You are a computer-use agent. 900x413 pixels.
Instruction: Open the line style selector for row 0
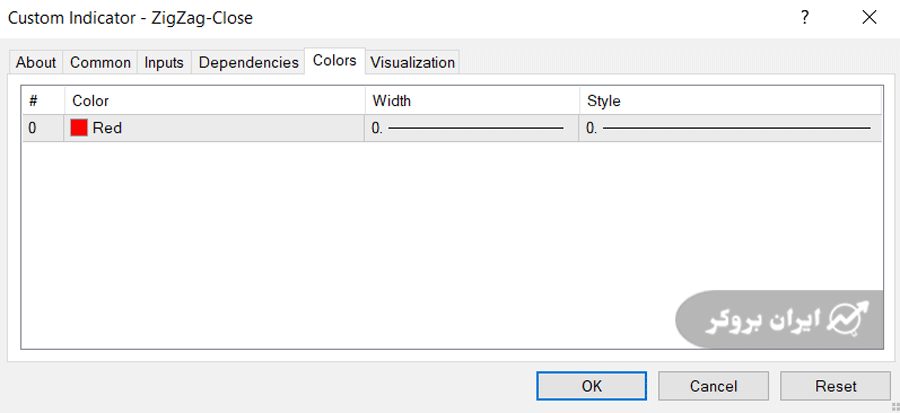pyautogui.click(x=730, y=128)
